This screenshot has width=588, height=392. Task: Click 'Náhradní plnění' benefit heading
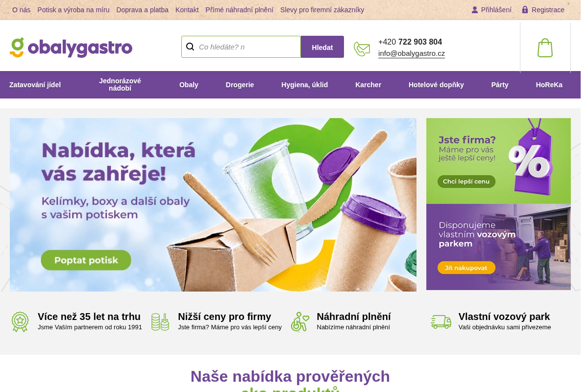click(354, 317)
